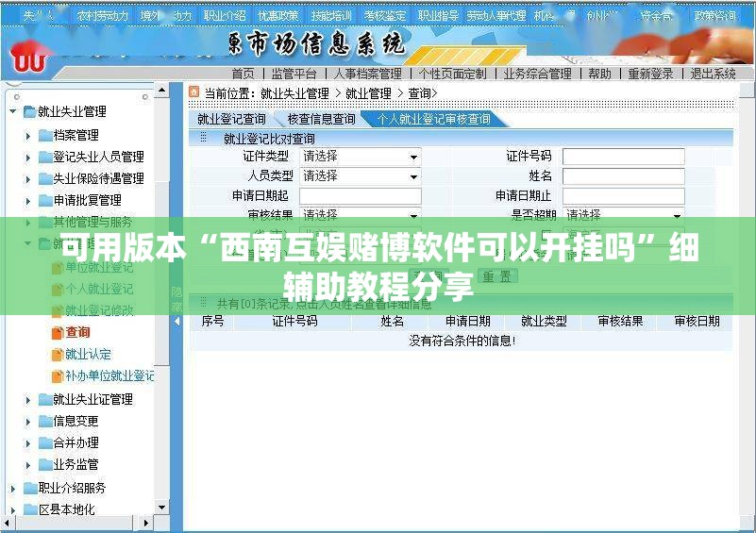Click the 申请日期 column header
This screenshot has width=756, height=533.
pos(468,321)
